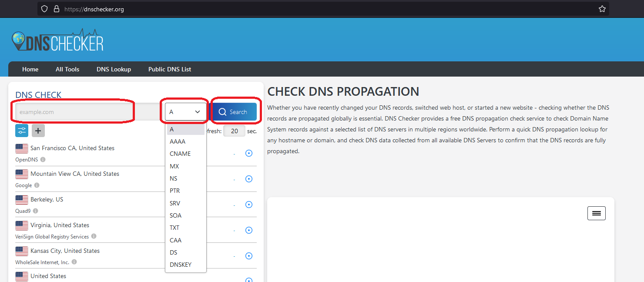Click the padlock site security icon

pos(56,9)
